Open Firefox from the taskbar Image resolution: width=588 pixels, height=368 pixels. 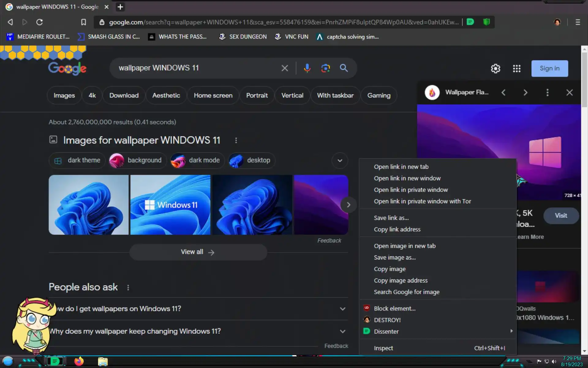(x=79, y=361)
